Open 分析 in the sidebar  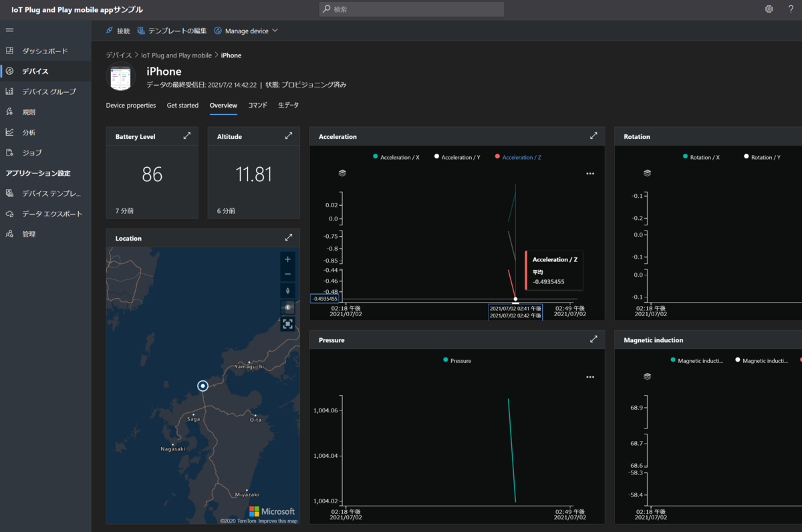tap(45, 132)
